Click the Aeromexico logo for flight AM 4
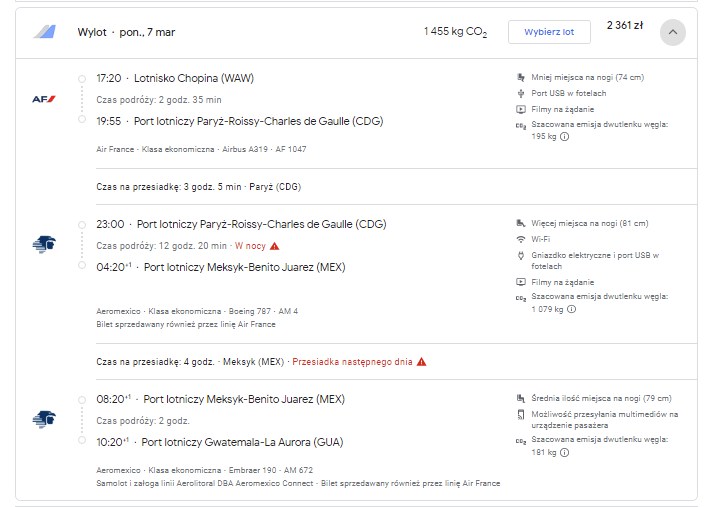Image resolution: width=706 pixels, height=507 pixels. click(x=44, y=244)
